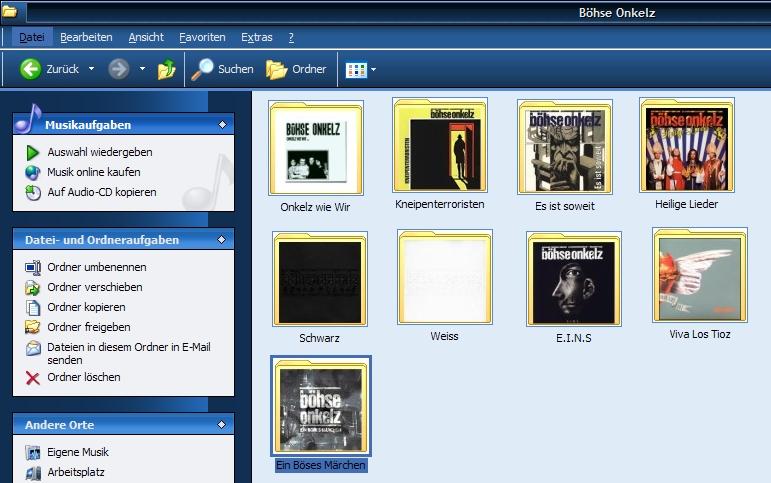Collapse the Andere Orte panel
Screen dimensions: 771x483
[221, 425]
